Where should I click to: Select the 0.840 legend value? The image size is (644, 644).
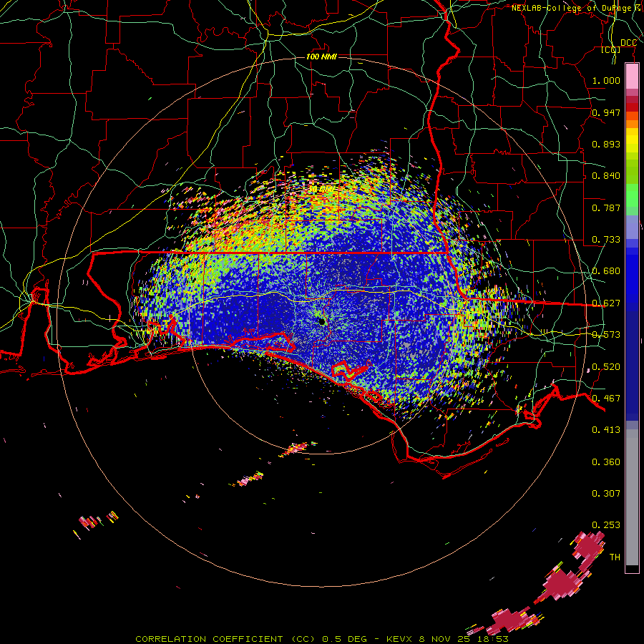tap(606, 176)
